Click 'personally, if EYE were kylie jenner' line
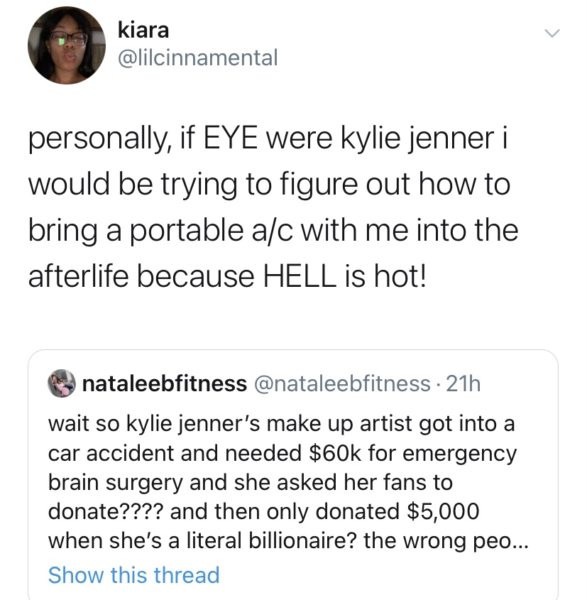Viewport: 587px width, 600px height. pos(268,138)
